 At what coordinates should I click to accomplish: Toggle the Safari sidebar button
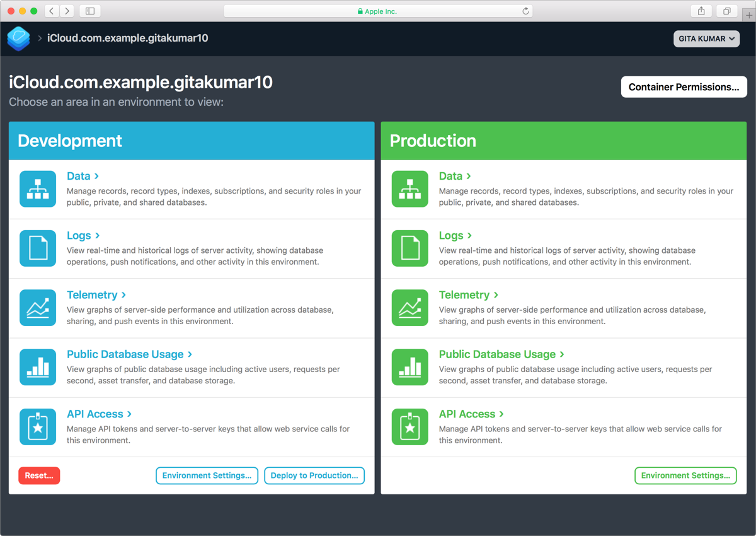(90, 11)
